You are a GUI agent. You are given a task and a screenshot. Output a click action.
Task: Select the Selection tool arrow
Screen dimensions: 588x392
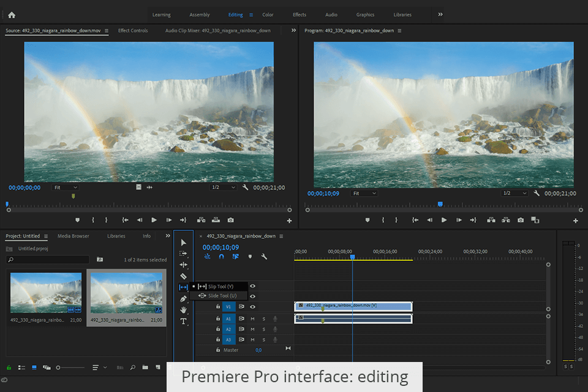coord(183,243)
